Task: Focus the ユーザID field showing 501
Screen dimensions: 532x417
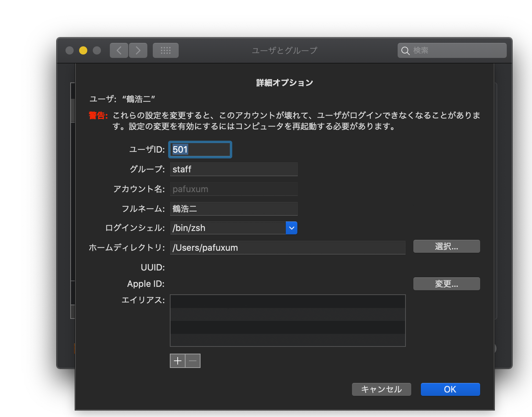Action: pos(200,150)
